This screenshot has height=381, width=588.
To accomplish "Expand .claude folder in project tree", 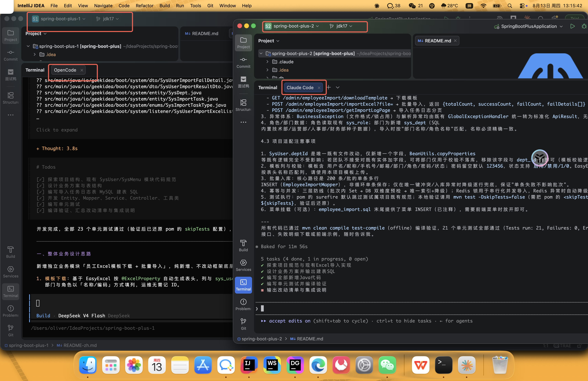I will pos(267,62).
